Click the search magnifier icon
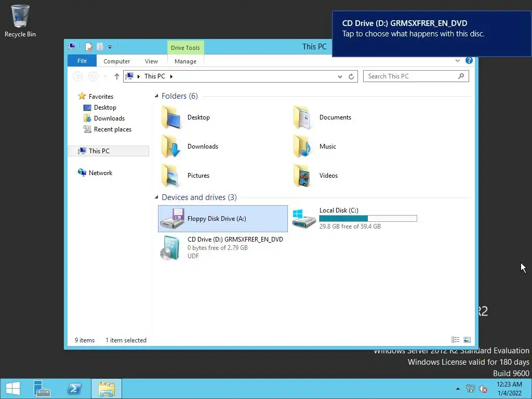Viewport: 532px width, 399px height. click(461, 76)
